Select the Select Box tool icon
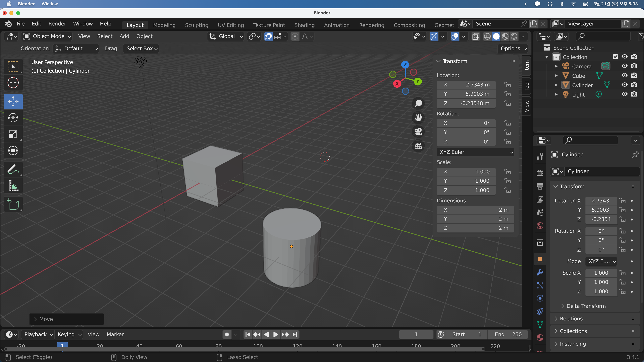 tap(13, 67)
